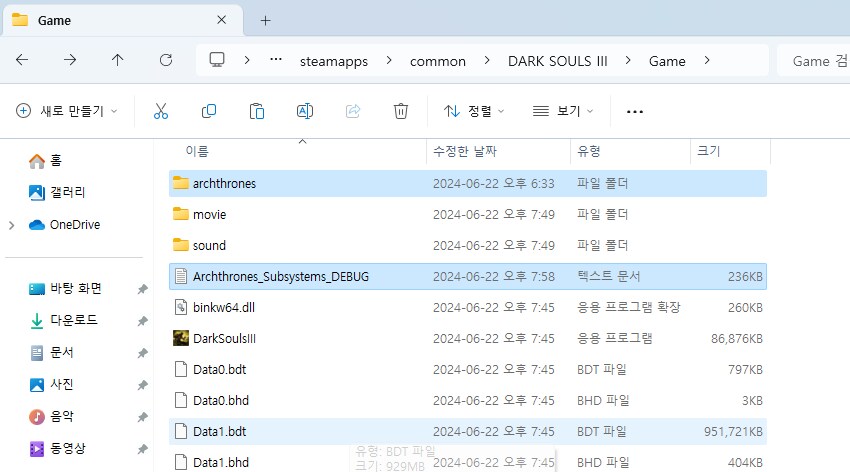Image resolution: width=850 pixels, height=472 pixels.
Task: Open the three-dot more options menu
Action: [635, 112]
